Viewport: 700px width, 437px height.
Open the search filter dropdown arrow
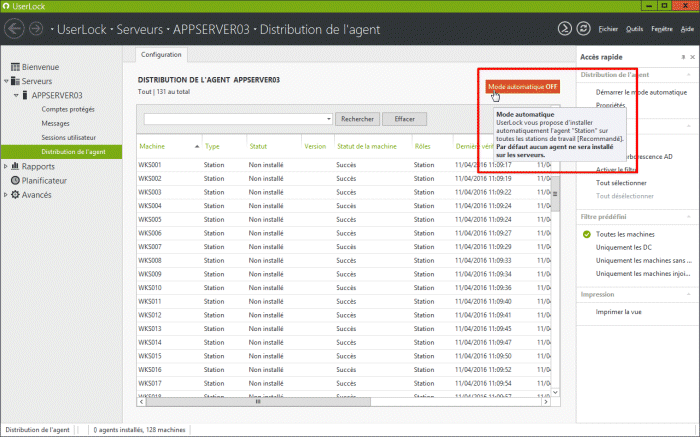pyautogui.click(x=329, y=119)
